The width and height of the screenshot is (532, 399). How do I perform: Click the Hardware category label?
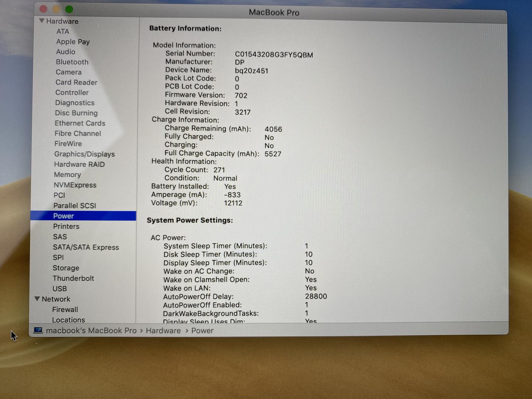62,21
